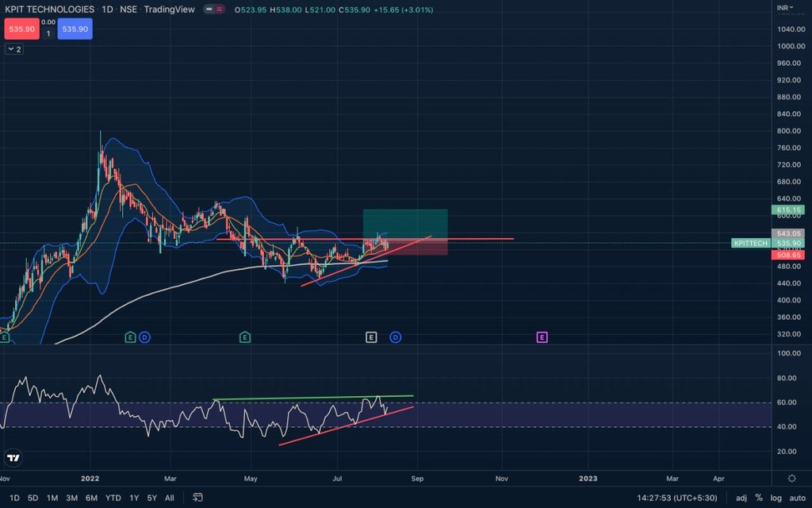The height and width of the screenshot is (508, 812).
Task: Click the blue D dividend marker near August
Action: click(395, 337)
